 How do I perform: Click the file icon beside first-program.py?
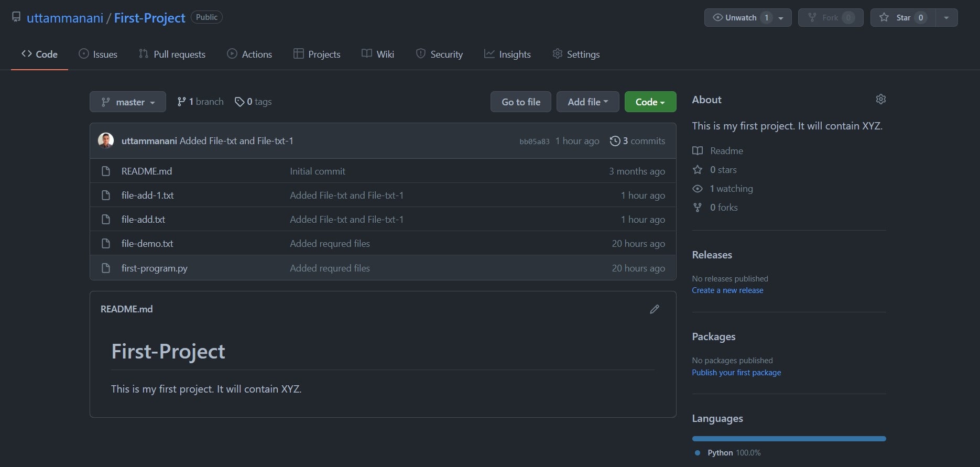click(106, 268)
